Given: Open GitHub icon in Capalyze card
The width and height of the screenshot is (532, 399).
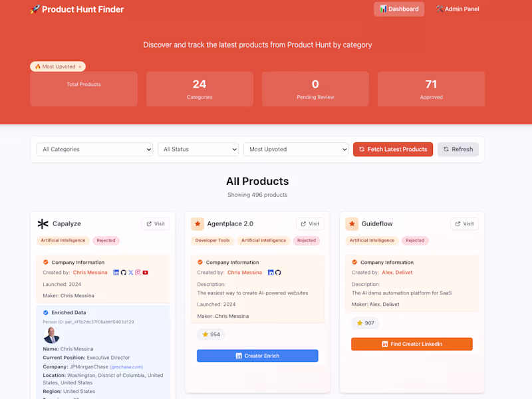Looking at the screenshot, I should pos(124,273).
